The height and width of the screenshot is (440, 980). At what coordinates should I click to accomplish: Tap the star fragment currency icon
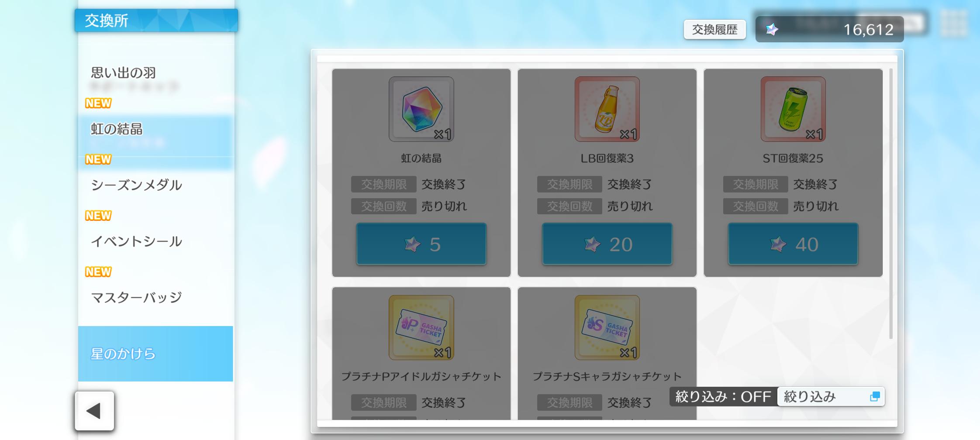tap(772, 29)
